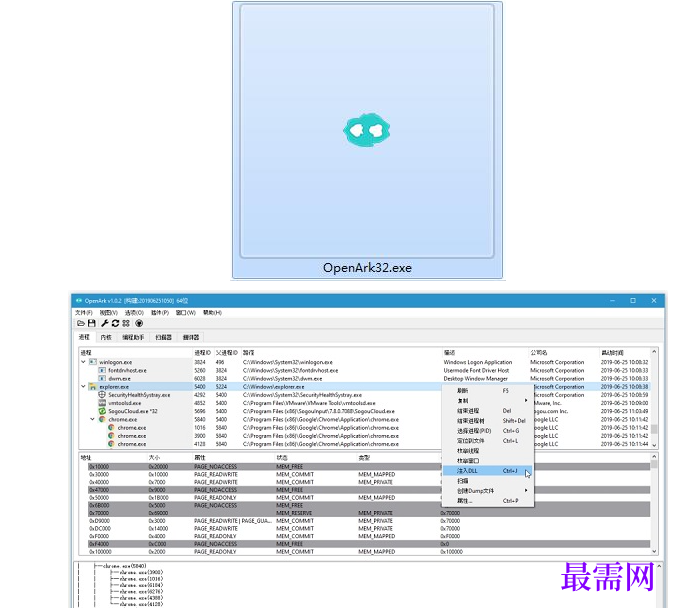Click Chrome icon of process ID 3900
This screenshot has height=608, width=673.
click(112, 436)
